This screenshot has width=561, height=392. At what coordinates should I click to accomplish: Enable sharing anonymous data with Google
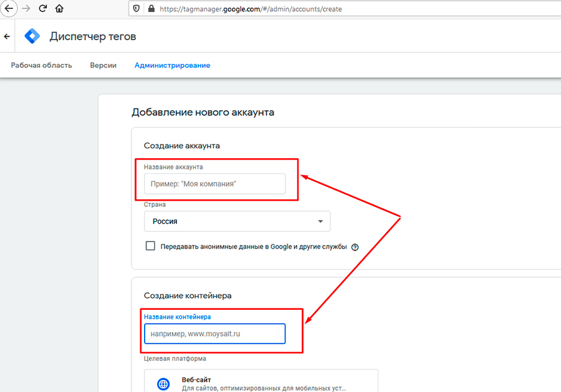150,246
